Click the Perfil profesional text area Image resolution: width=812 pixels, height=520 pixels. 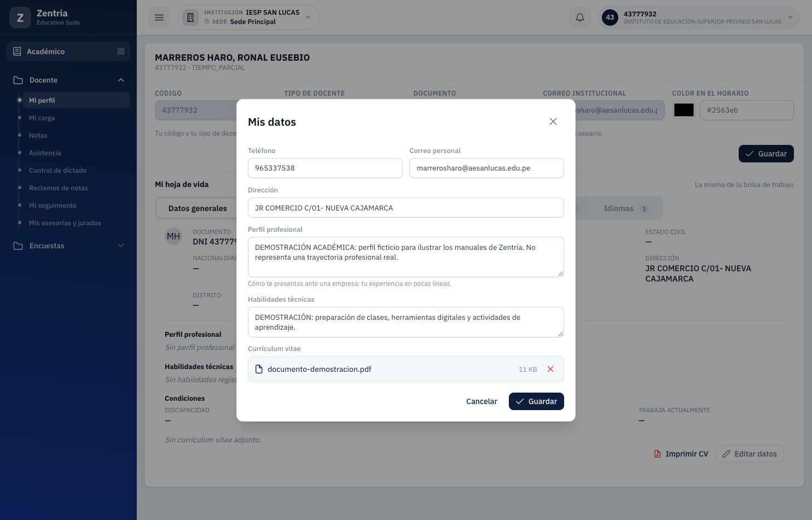(406, 257)
